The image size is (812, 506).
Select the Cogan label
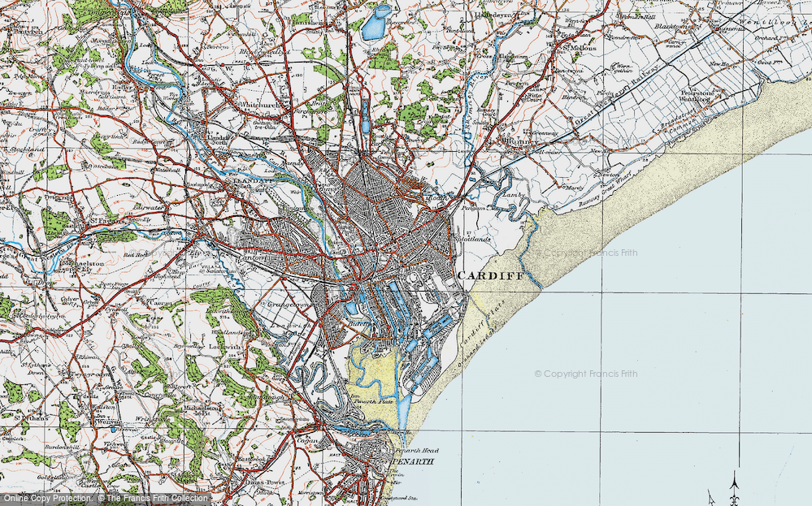[309, 441]
